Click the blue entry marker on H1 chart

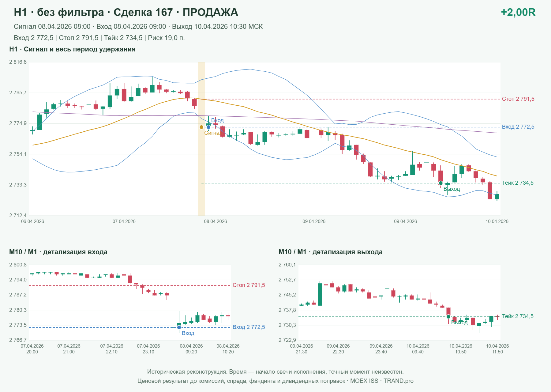[x=208, y=127]
